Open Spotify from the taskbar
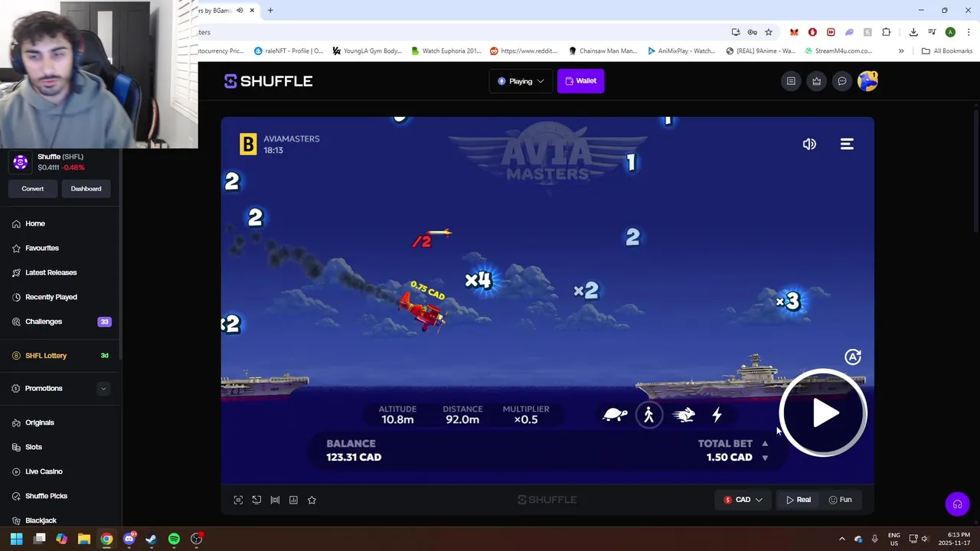 tap(174, 539)
